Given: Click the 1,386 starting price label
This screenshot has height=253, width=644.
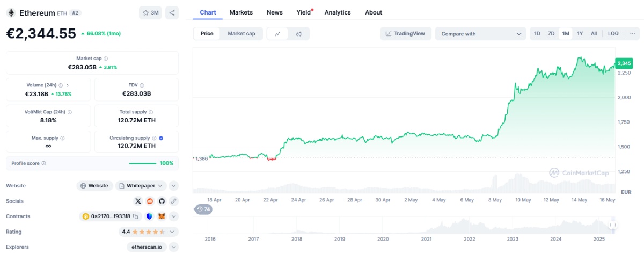Looking at the screenshot, I should click(201, 158).
